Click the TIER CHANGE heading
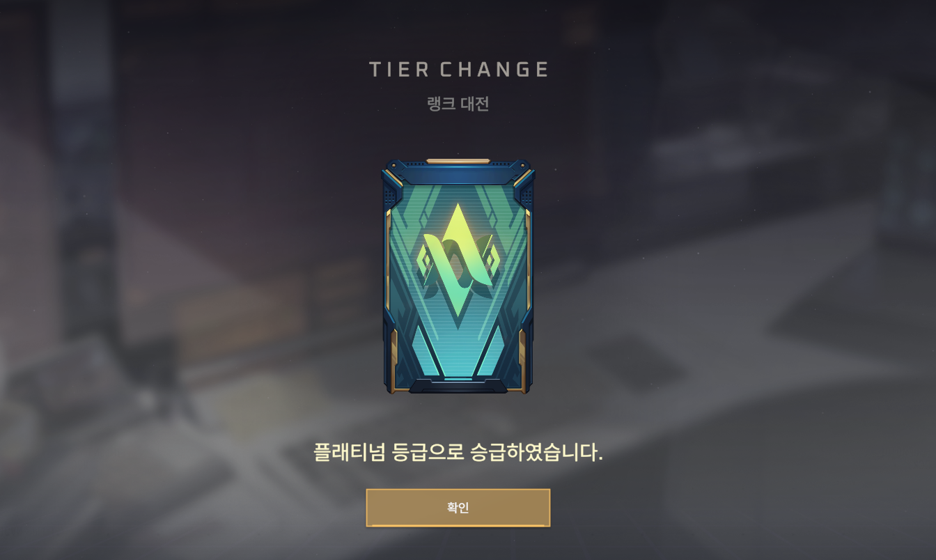Viewport: 936px width, 560px height. click(459, 70)
